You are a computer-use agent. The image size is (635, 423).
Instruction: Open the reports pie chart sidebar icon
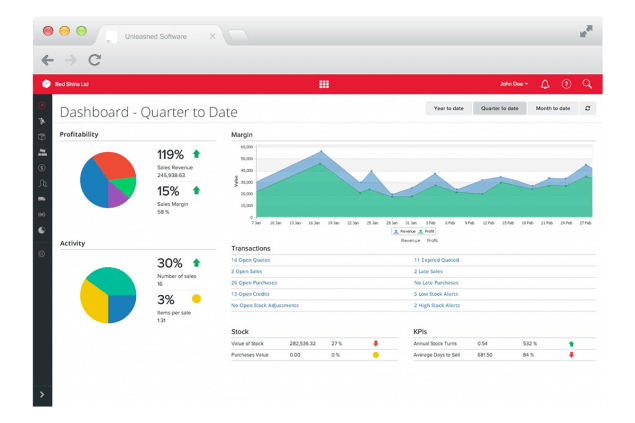point(42,230)
